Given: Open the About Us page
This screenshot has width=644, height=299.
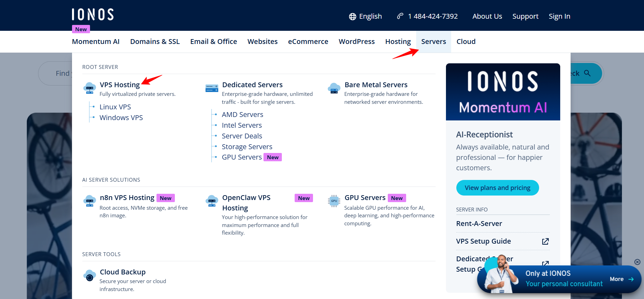Looking at the screenshot, I should click(487, 16).
